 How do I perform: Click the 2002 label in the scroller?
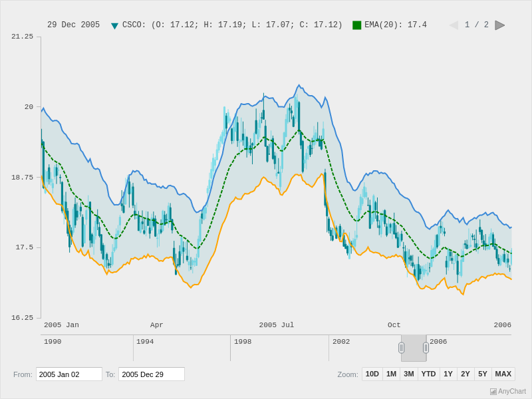pyautogui.click(x=341, y=342)
